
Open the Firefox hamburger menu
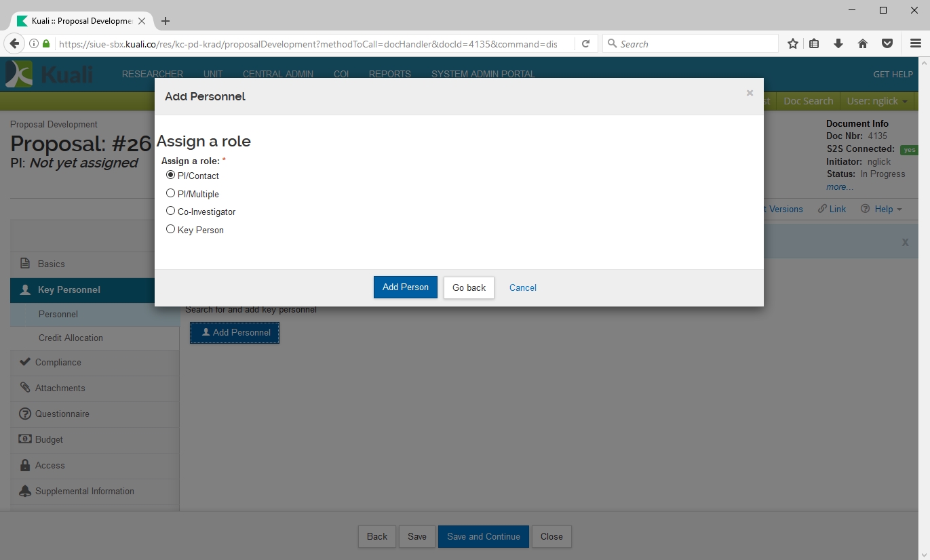coord(915,44)
